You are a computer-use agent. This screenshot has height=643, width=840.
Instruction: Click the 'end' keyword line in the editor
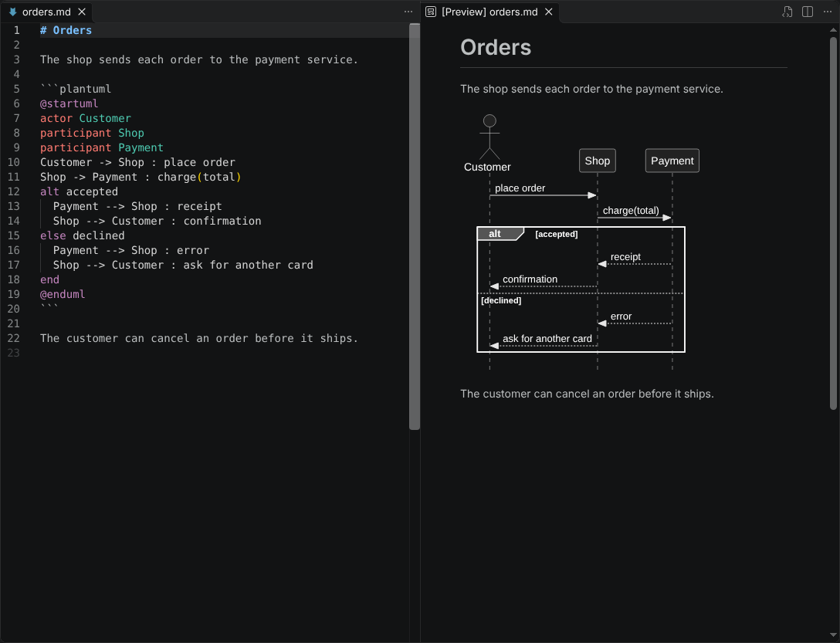point(50,279)
